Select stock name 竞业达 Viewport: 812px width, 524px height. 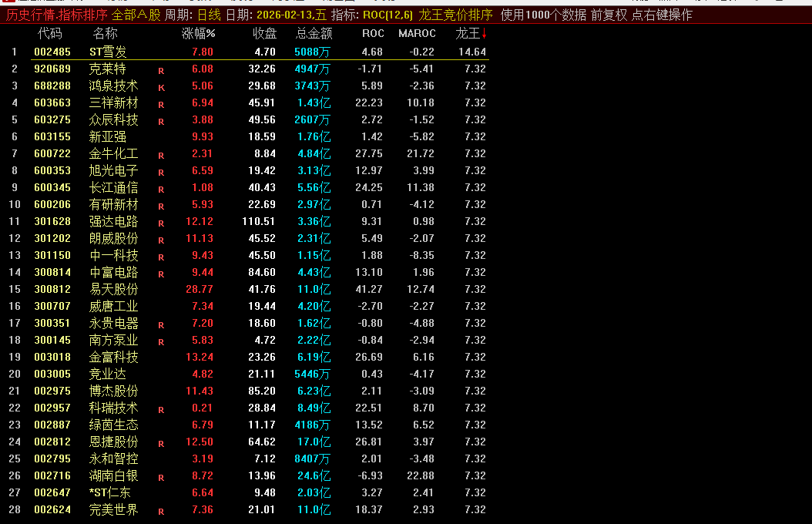108,374
